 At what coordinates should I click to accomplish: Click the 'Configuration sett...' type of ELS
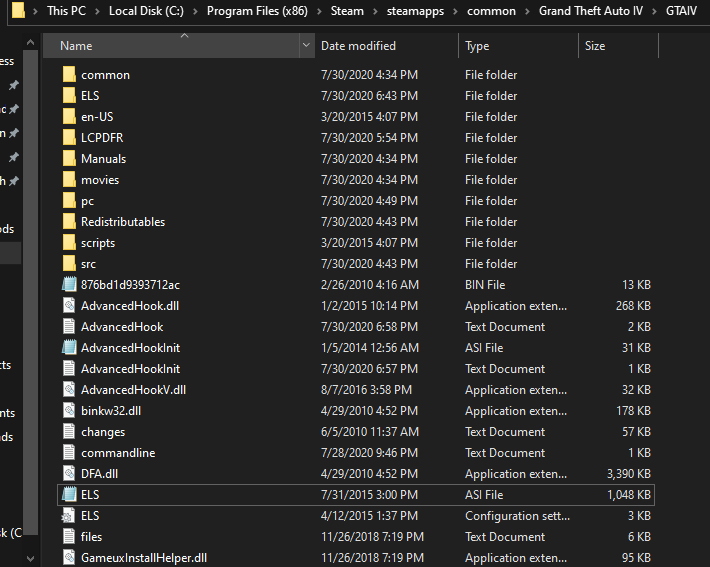pyautogui.click(x=517, y=515)
